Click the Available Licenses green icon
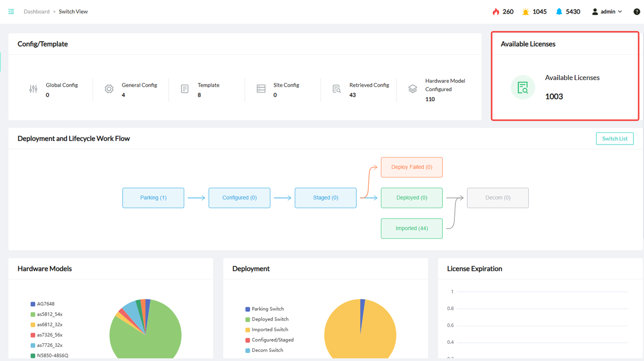Viewport: 644px width, 361px height. (x=523, y=88)
